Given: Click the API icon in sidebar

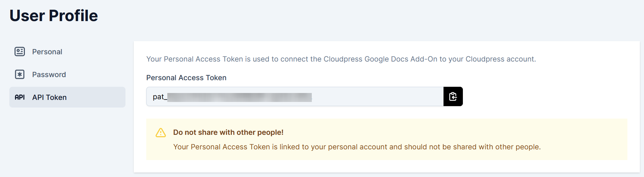Looking at the screenshot, I should click(x=20, y=97).
